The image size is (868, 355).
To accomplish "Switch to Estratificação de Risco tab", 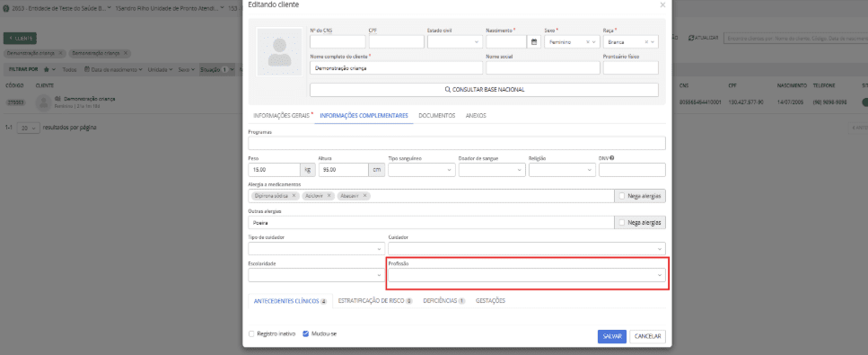I will (375, 301).
